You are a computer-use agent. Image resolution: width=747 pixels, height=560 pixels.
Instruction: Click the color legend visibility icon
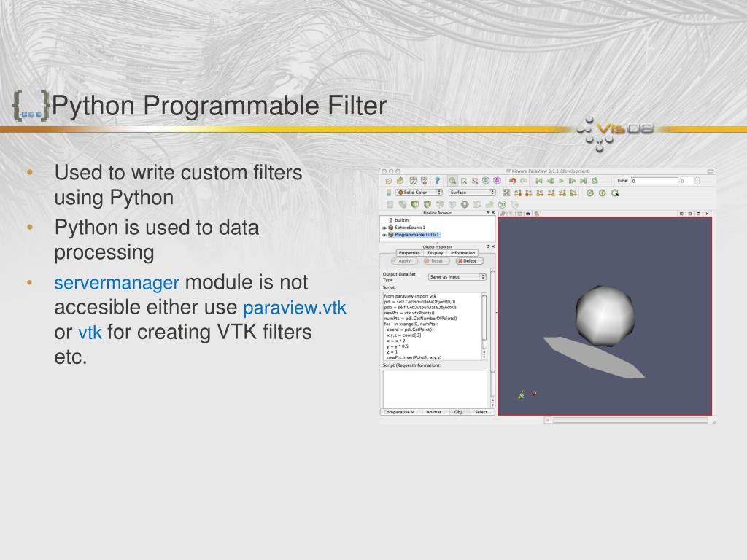point(389,192)
